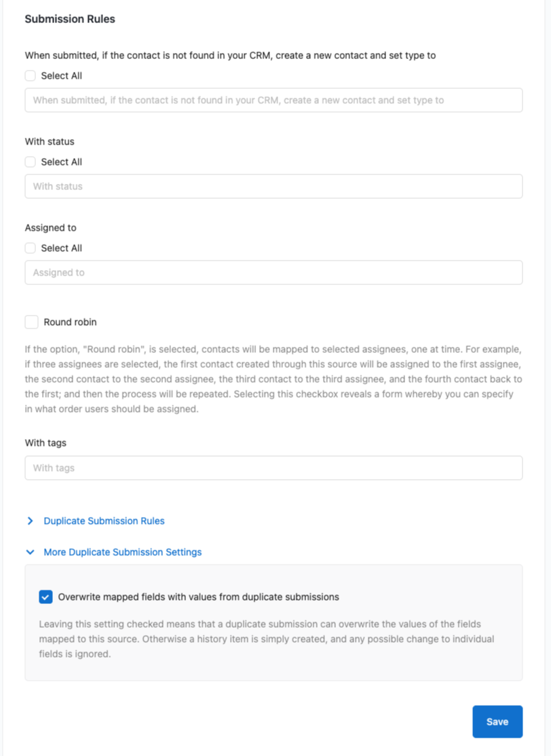Uncheck the Overwrite mapped fields checkbox
The height and width of the screenshot is (756, 551).
click(x=45, y=597)
